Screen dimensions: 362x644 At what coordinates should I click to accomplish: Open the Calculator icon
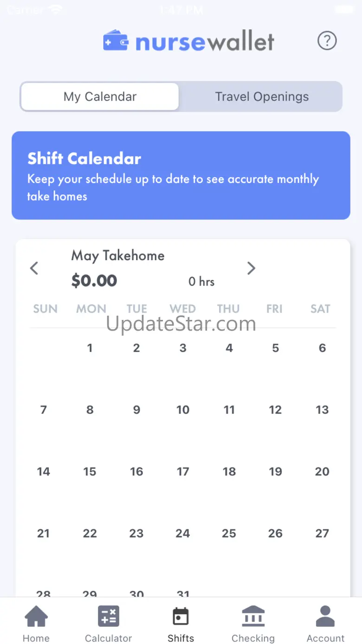[x=109, y=617]
